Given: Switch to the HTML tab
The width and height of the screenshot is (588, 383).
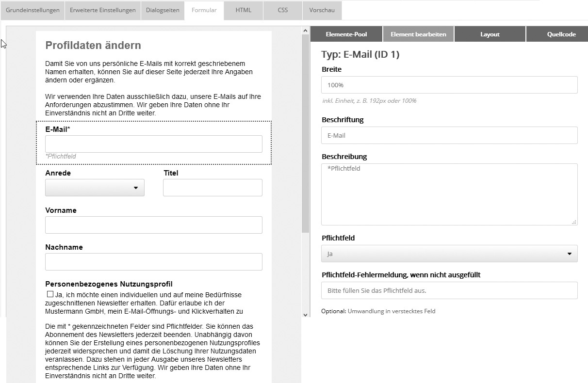Looking at the screenshot, I should (244, 10).
